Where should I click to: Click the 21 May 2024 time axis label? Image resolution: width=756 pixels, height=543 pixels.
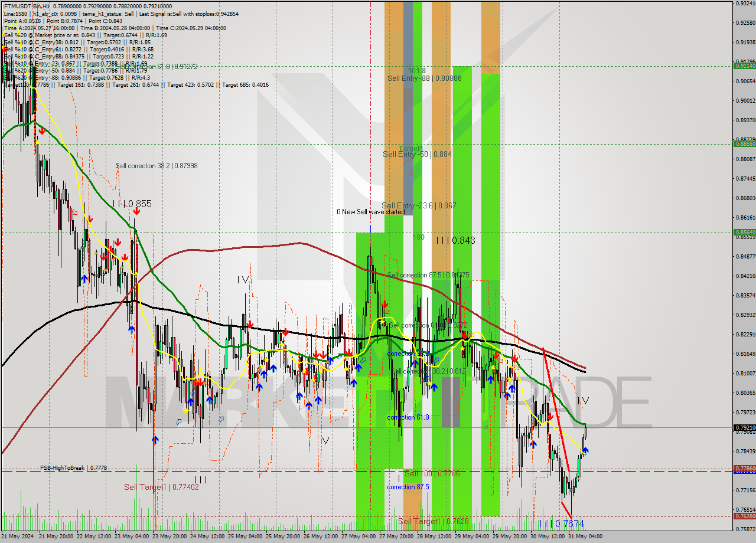tap(18, 537)
